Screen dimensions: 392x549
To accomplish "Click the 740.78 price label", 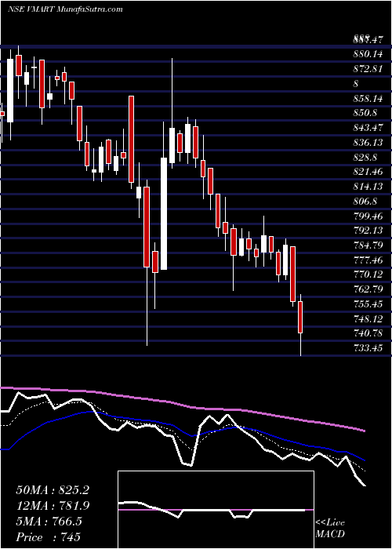I will 368,333.
